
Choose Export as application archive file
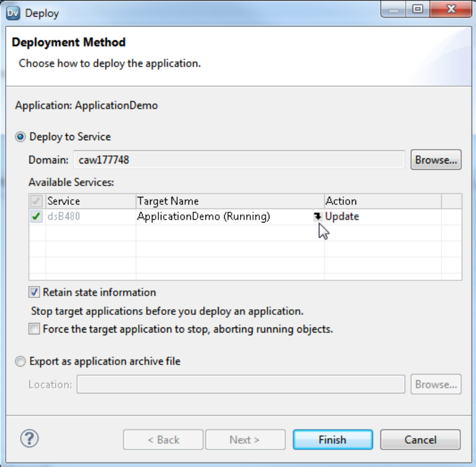tap(21, 361)
